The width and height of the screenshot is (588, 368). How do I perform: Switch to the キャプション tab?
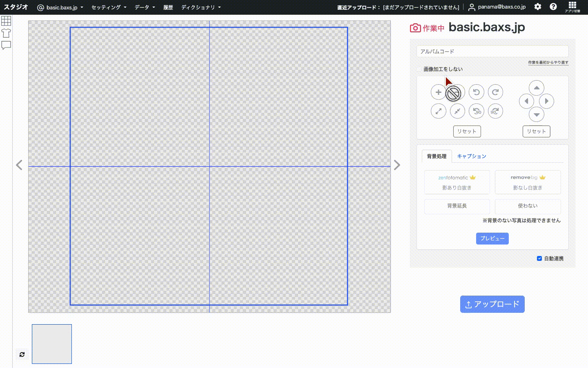point(472,156)
